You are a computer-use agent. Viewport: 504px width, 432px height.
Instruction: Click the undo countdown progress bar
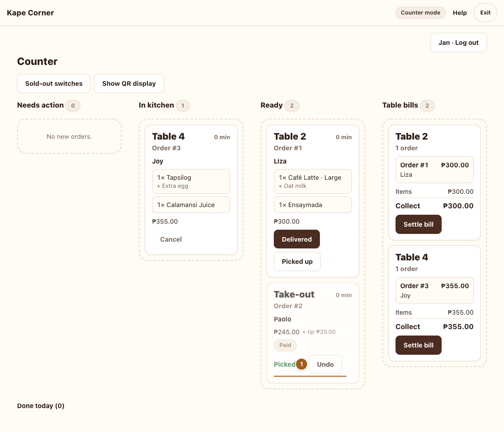[310, 376]
